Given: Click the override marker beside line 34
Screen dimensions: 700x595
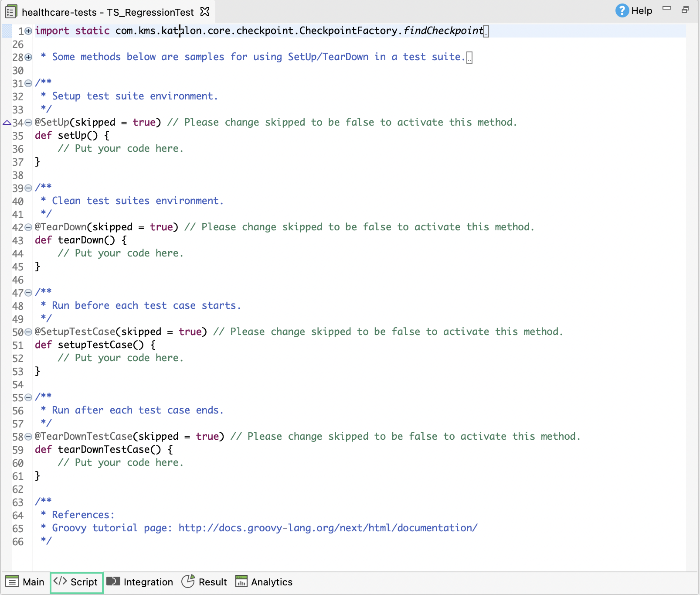Looking at the screenshot, I should point(7,123).
